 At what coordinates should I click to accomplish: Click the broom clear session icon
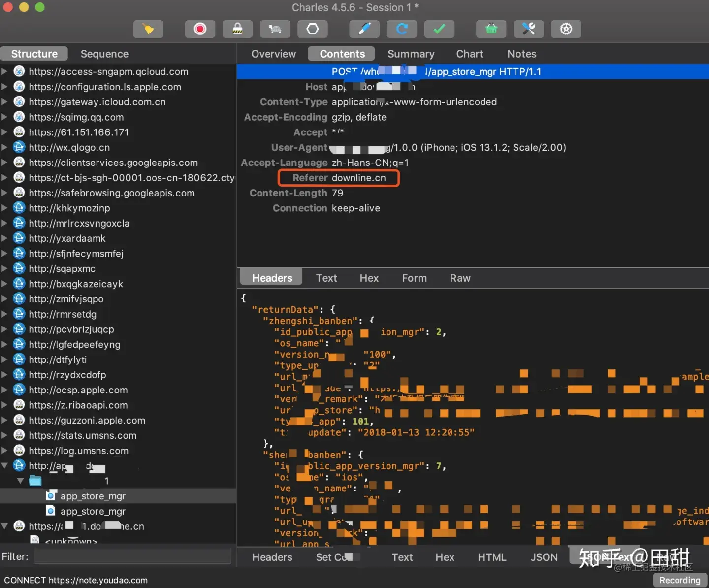point(148,29)
